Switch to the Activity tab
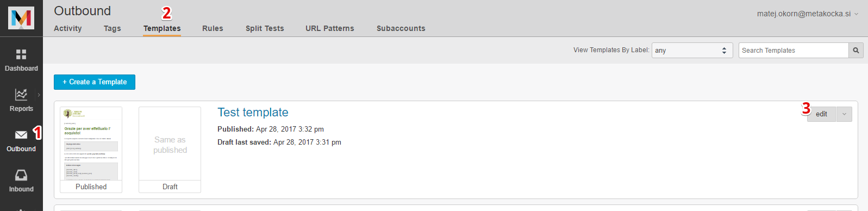 68,28
